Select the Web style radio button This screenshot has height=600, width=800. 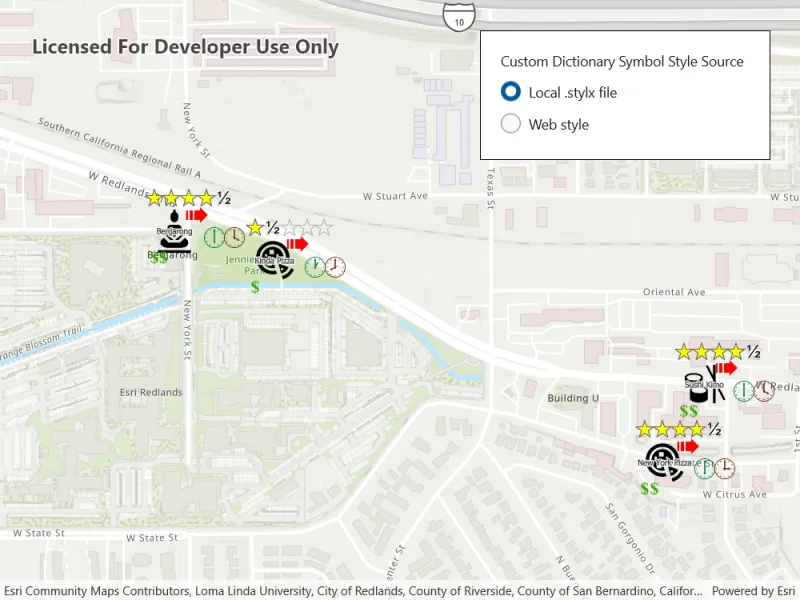point(511,124)
